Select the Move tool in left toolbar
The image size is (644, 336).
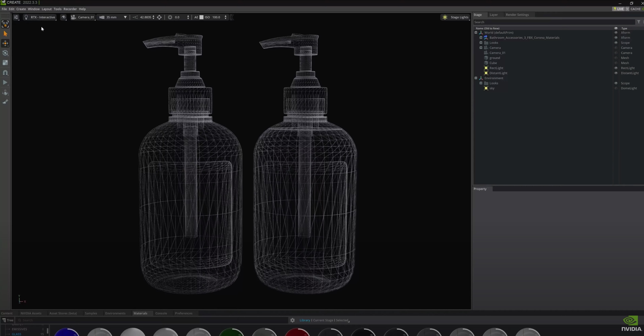click(x=5, y=43)
